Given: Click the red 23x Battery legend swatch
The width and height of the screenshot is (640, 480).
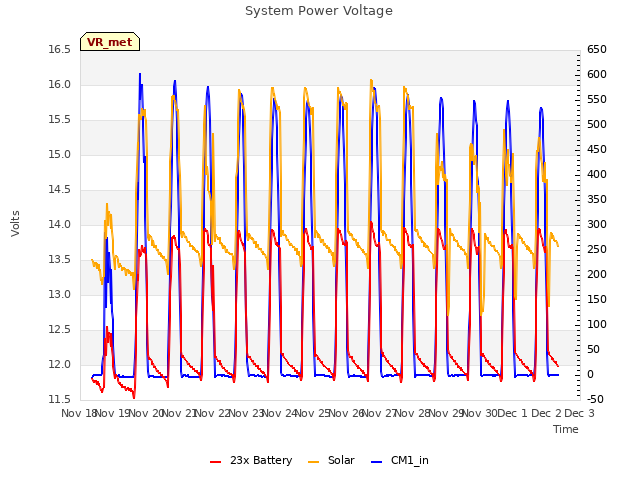Looking at the screenshot, I should (215, 462).
